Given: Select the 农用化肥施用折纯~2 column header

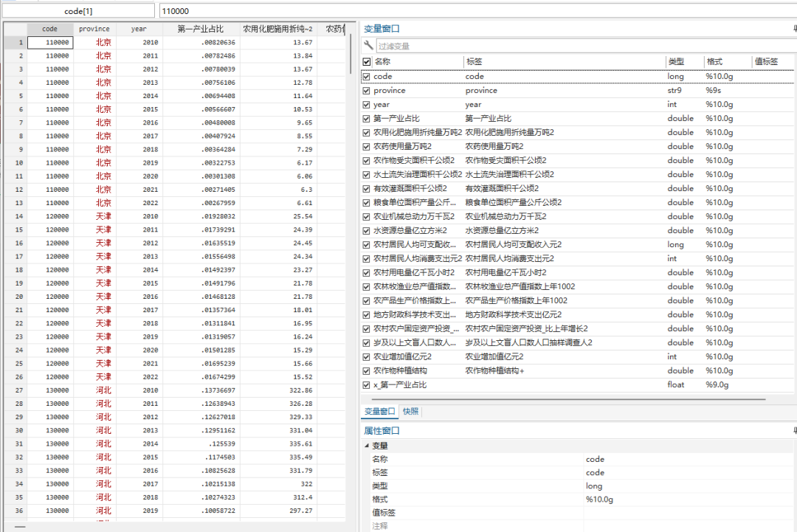Looking at the screenshot, I should [x=278, y=29].
